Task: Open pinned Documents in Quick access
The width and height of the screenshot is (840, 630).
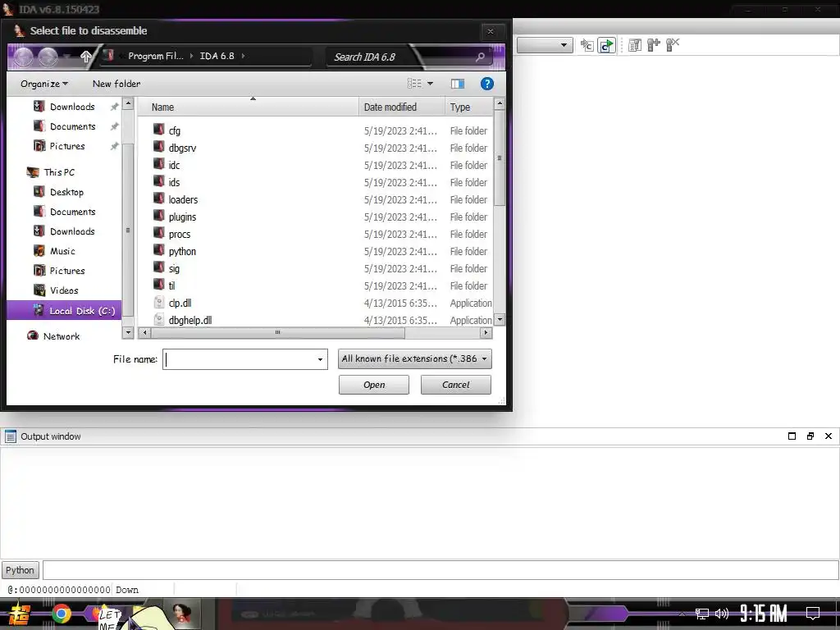Action: click(72, 126)
